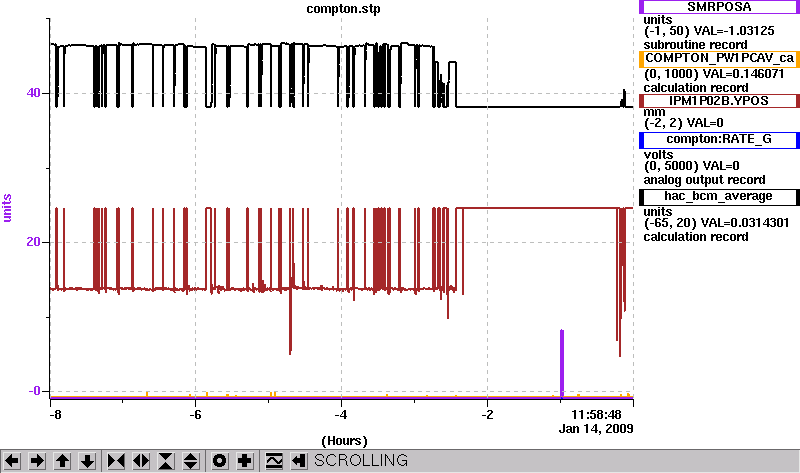Select the SMRPOSA curve legend
The image size is (800, 473).
[x=719, y=7]
